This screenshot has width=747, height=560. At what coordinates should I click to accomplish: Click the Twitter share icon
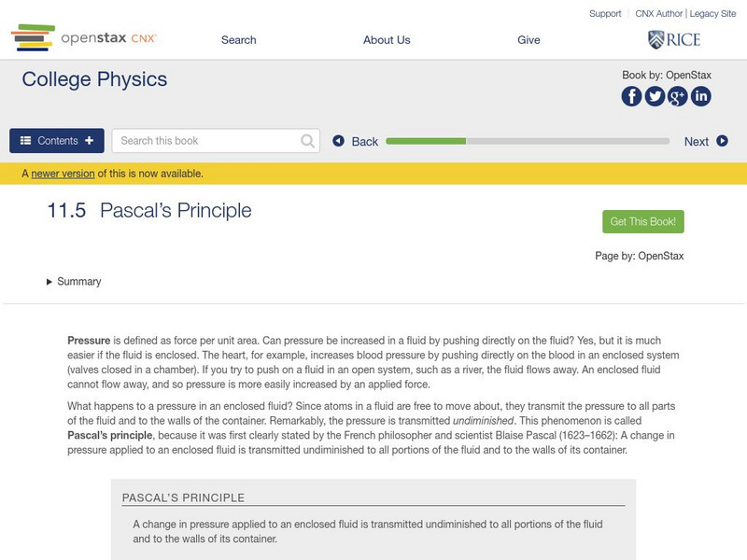coord(655,96)
